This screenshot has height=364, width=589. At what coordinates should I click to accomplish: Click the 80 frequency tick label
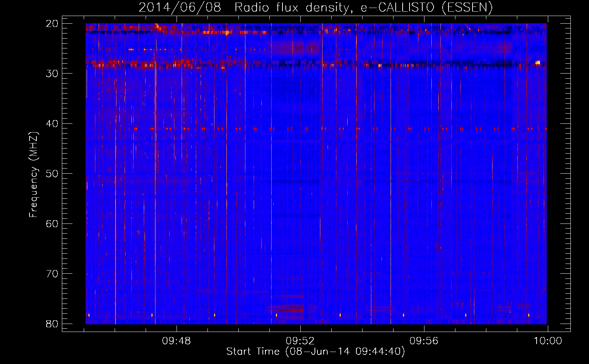coord(52,324)
